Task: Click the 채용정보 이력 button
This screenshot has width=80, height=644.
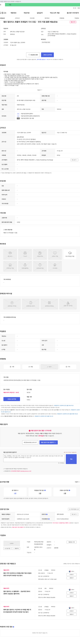Action: (x=71, y=542)
